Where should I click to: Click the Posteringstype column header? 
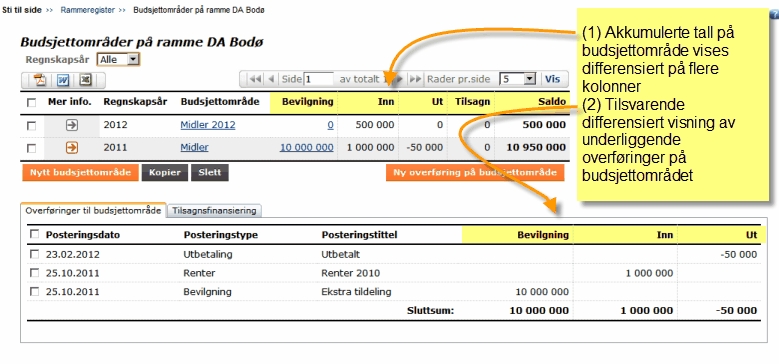click(x=221, y=235)
